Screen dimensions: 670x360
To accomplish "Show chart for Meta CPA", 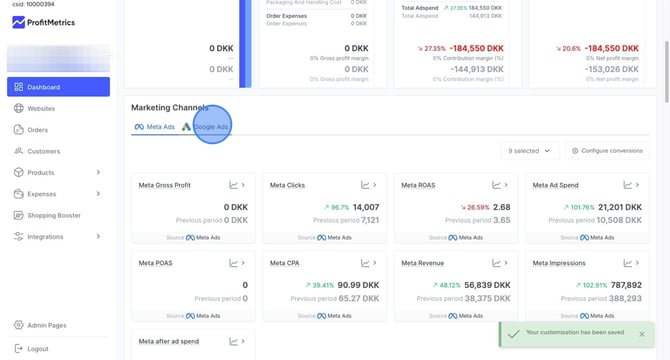I will pyautogui.click(x=365, y=263).
